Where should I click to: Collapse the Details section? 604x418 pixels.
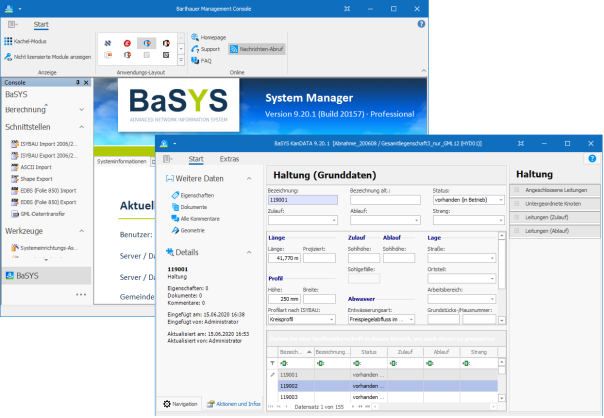(249, 252)
